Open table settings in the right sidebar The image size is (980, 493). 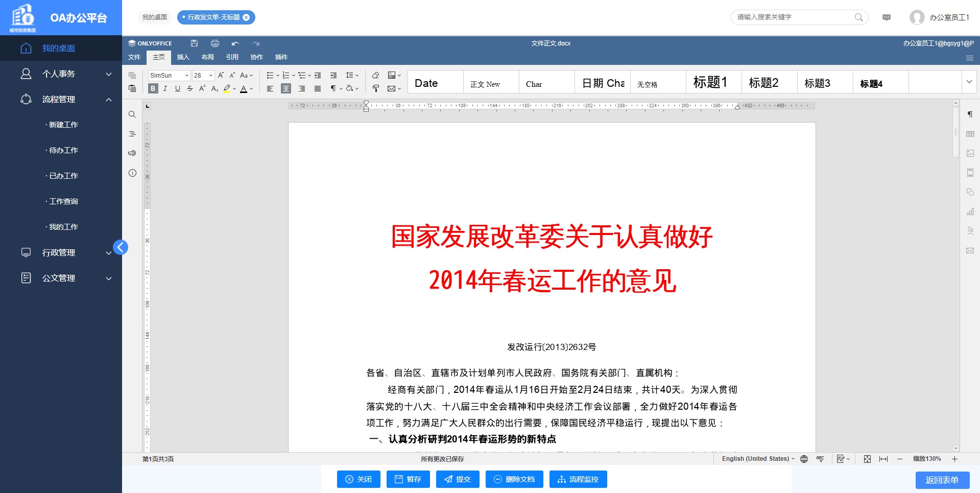970,134
